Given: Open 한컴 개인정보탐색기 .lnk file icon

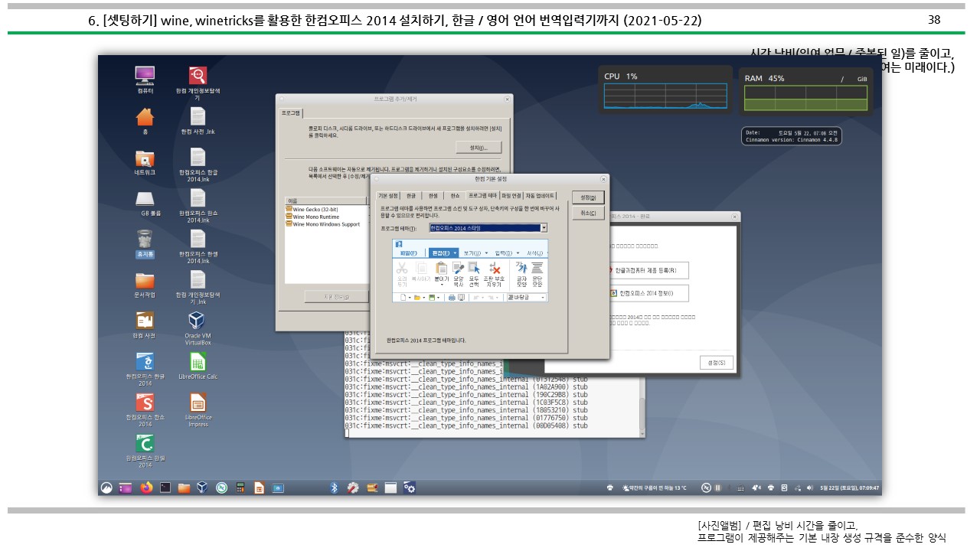Looking at the screenshot, I should coord(198,279).
